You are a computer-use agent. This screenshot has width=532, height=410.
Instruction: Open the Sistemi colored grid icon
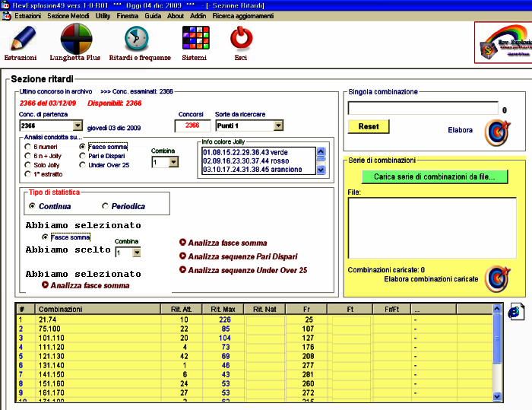pyautogui.click(x=196, y=38)
